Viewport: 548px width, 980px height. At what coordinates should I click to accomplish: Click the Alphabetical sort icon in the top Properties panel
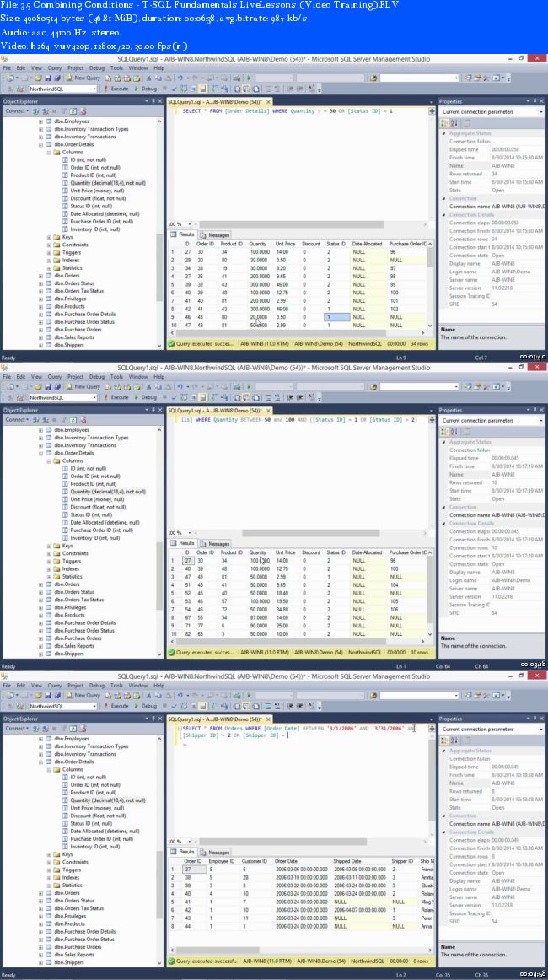click(x=454, y=122)
